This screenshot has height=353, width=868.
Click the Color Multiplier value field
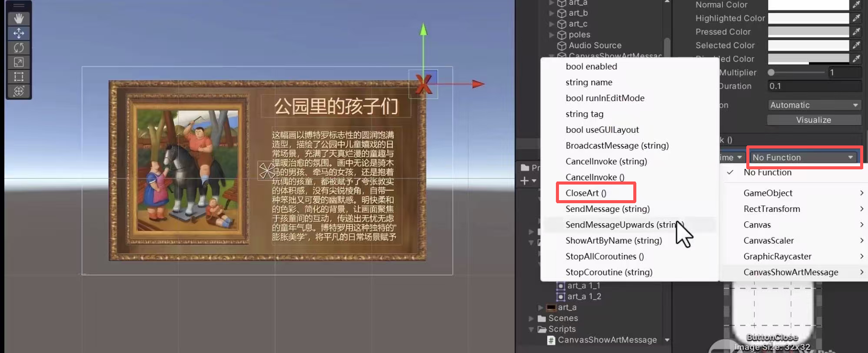click(x=845, y=73)
